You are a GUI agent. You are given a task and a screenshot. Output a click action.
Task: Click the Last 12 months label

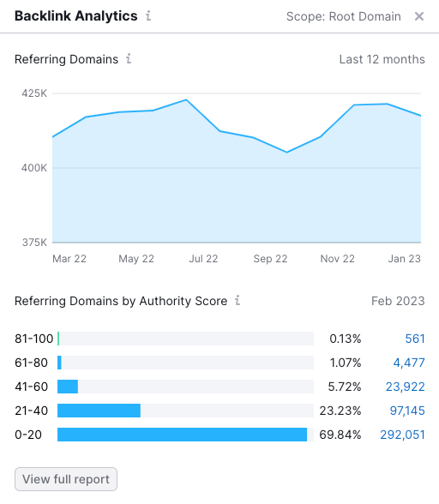(x=382, y=59)
